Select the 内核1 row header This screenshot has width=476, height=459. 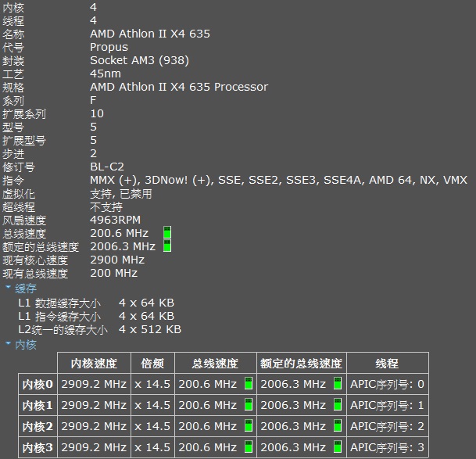38,405
